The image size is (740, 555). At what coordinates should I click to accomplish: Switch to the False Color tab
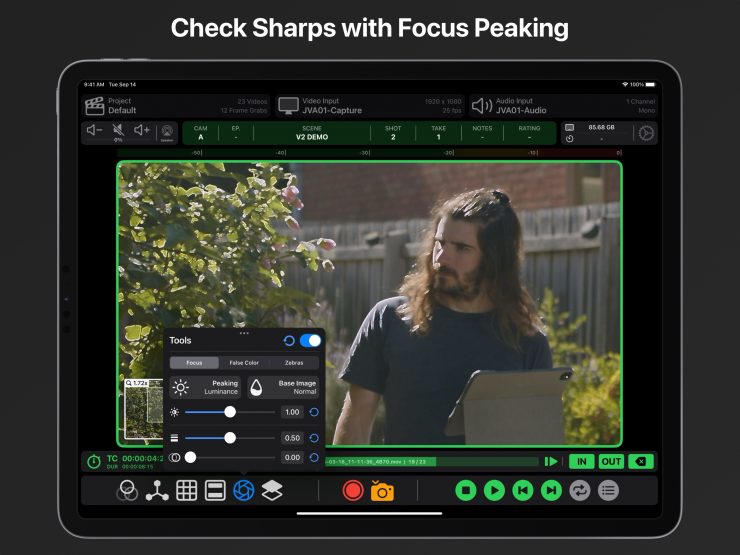244,363
